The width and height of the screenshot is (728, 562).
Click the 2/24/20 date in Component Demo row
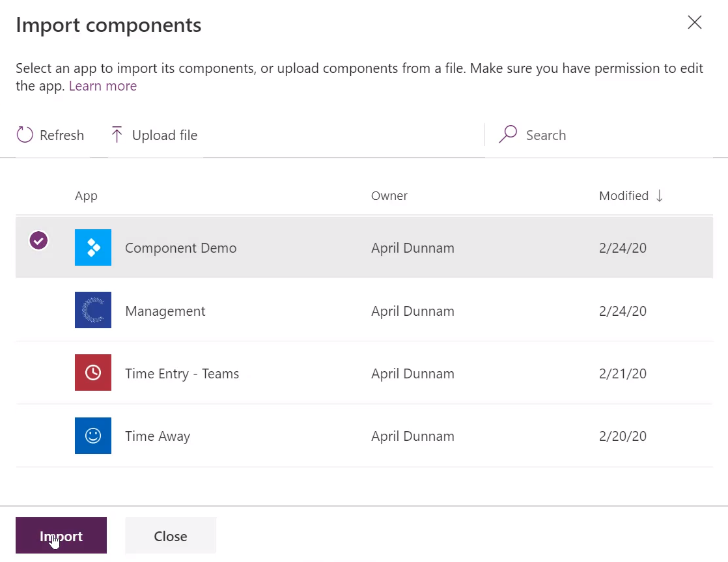(x=623, y=248)
